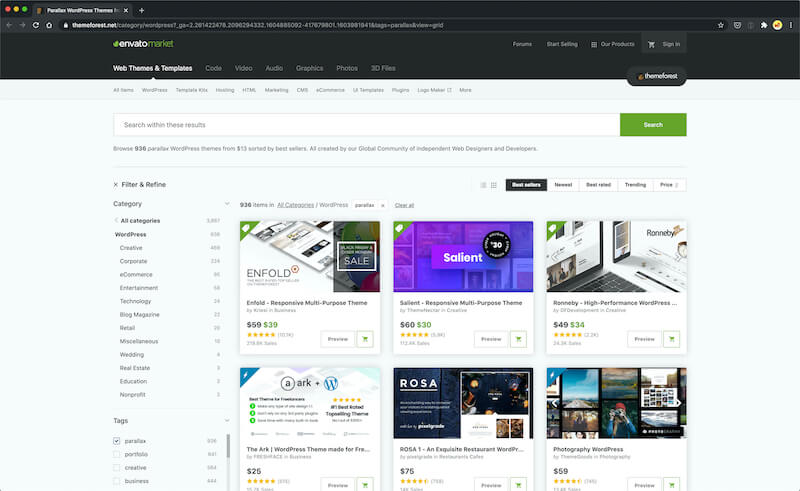Image resolution: width=800 pixels, height=491 pixels.
Task: Select the Code category tab
Action: point(213,68)
